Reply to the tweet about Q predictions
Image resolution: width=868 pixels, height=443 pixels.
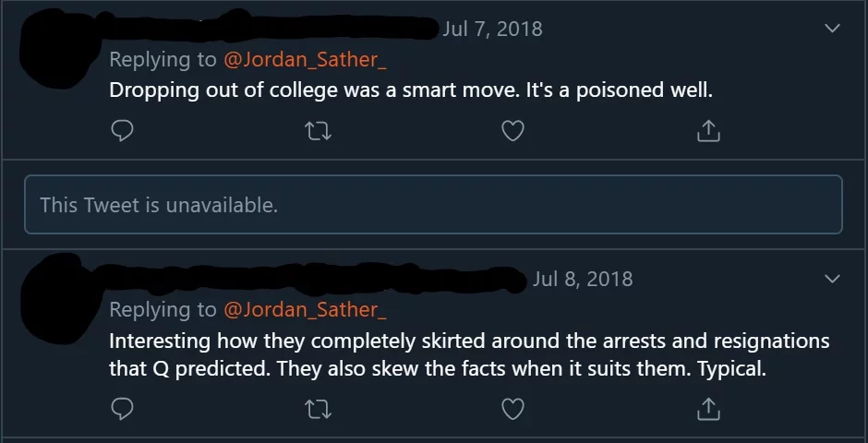click(123, 408)
